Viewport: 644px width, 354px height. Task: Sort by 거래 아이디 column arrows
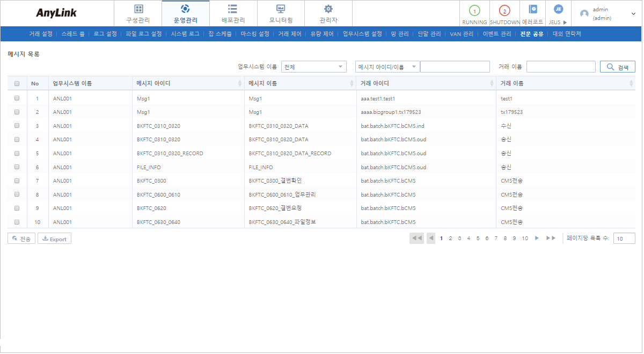click(x=492, y=84)
